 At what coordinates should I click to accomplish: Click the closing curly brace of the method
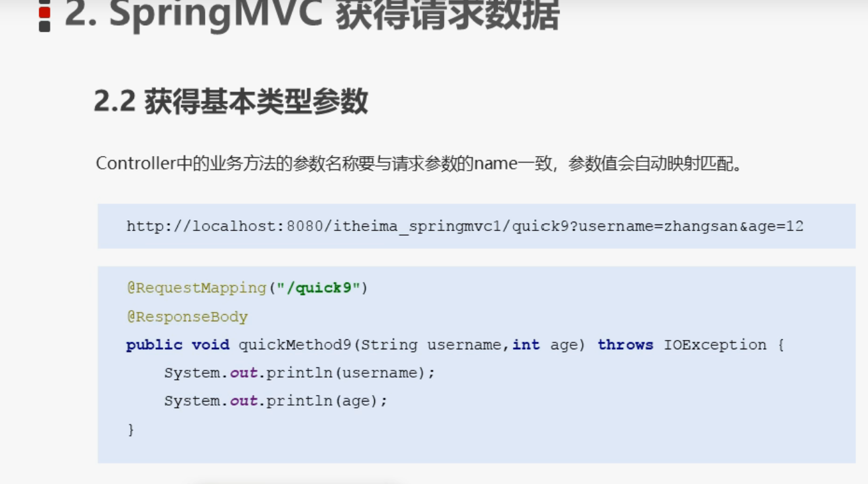point(131,430)
